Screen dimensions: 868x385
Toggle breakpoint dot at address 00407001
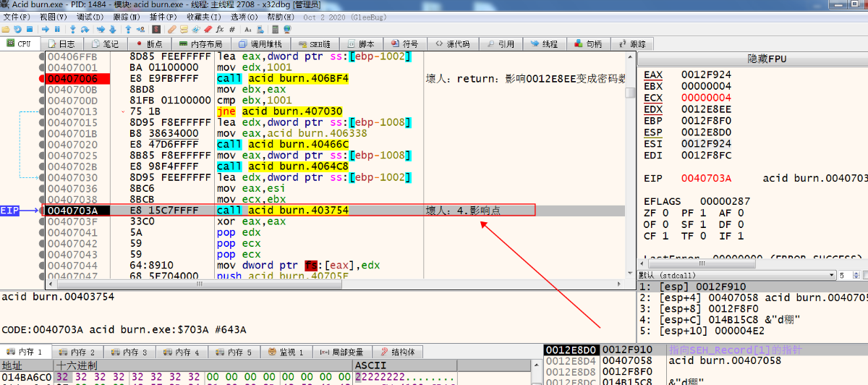coord(41,67)
